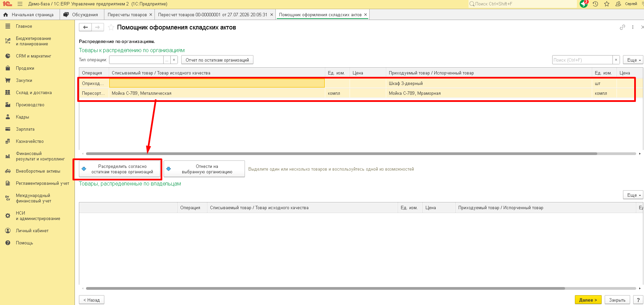Open history clock icon

point(595,4)
